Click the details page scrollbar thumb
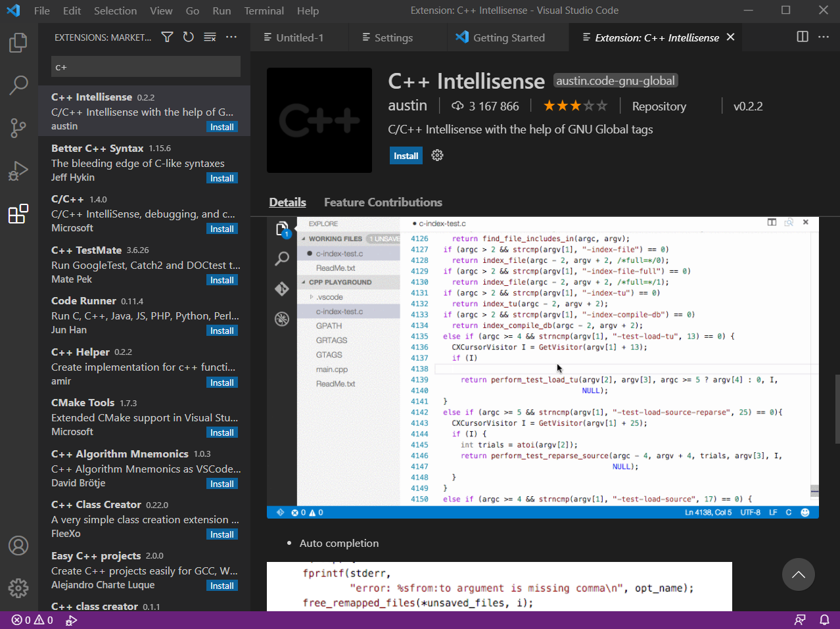Screen dimensions: 840x629 (837, 409)
